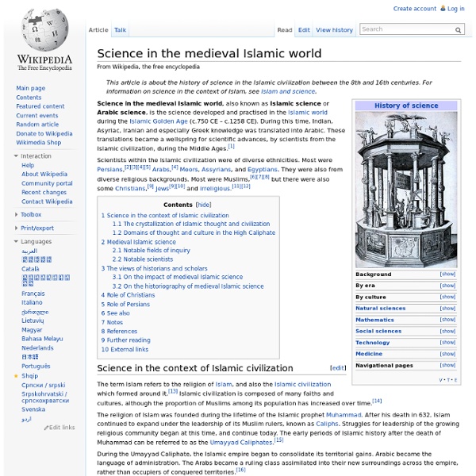The width and height of the screenshot is (476, 476).
Task: Show the Technology section
Action: 447,343
